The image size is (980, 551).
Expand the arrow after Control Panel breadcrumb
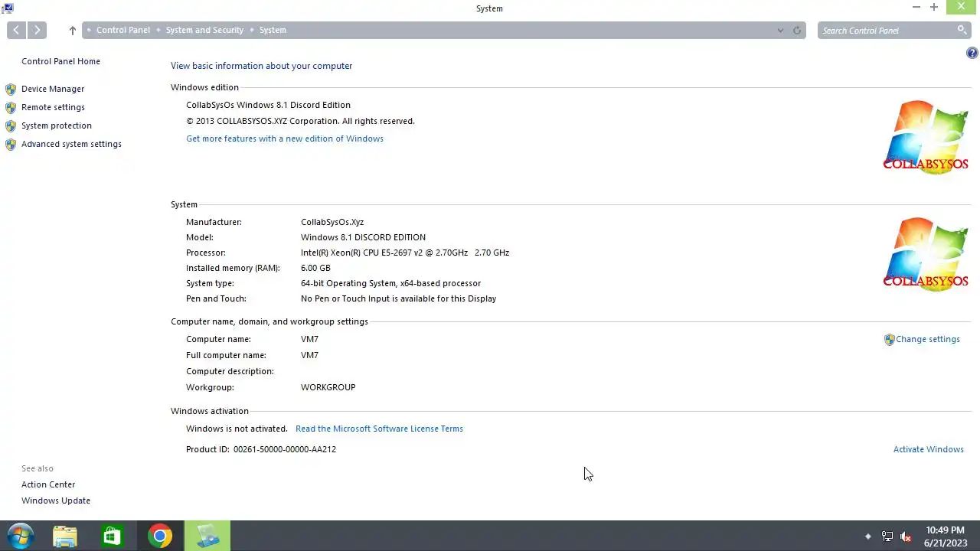pos(158,30)
